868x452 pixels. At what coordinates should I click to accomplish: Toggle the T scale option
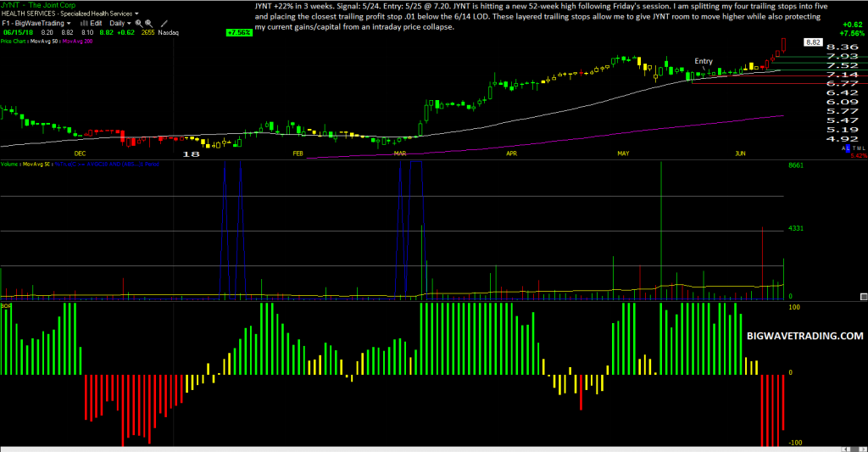(x=854, y=148)
